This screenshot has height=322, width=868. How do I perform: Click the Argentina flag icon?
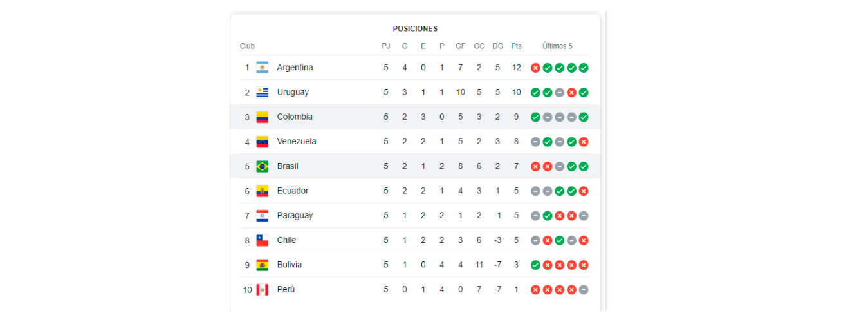click(262, 68)
